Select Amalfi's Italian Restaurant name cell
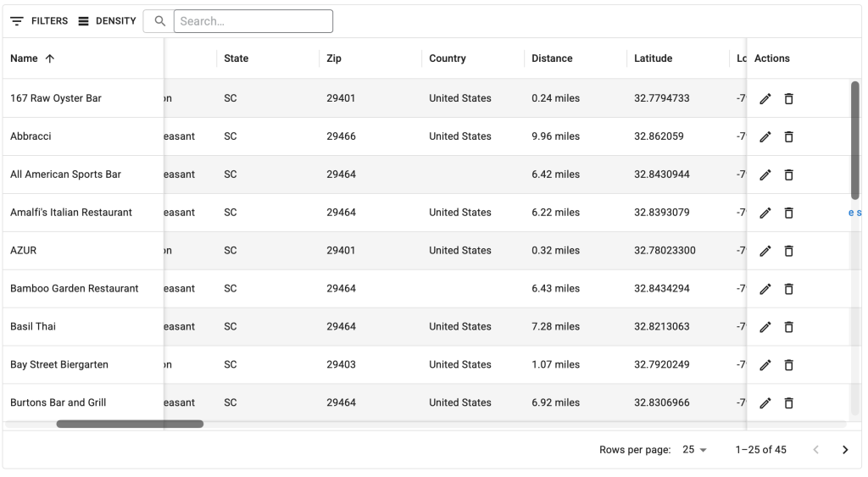 83,213
